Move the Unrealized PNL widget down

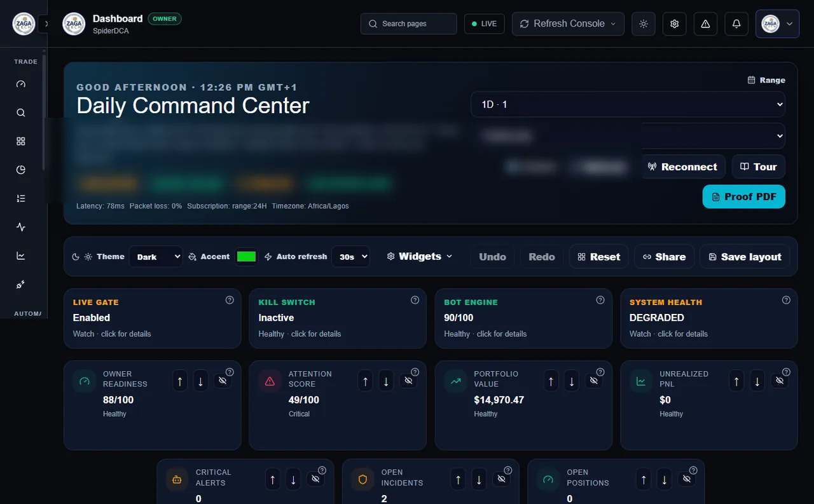pyautogui.click(x=757, y=381)
